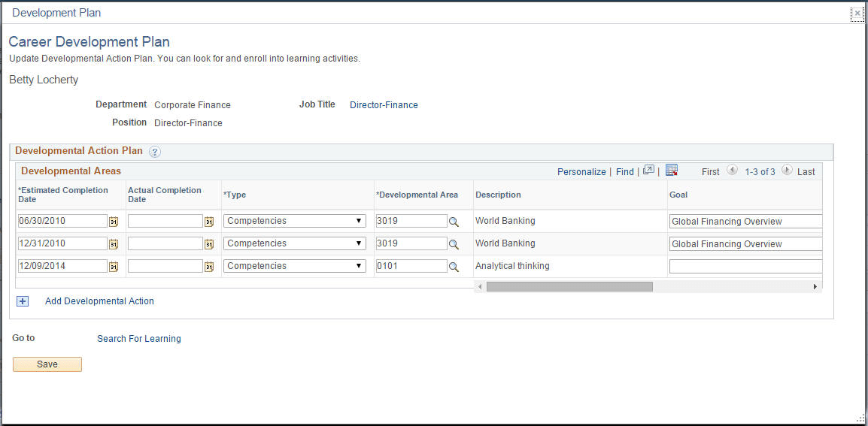Open calendar for 06/30/2010 estimated completion date
The height and width of the screenshot is (426, 868).
pos(114,222)
